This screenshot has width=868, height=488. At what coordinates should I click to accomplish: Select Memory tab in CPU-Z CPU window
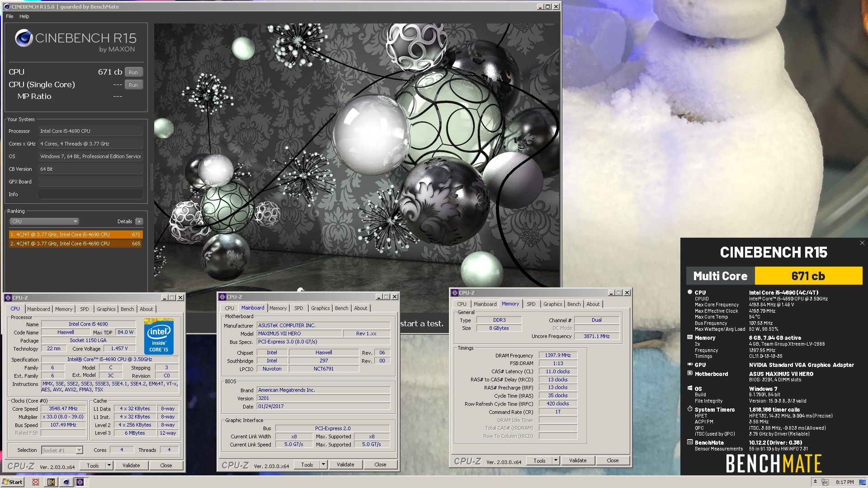point(64,309)
